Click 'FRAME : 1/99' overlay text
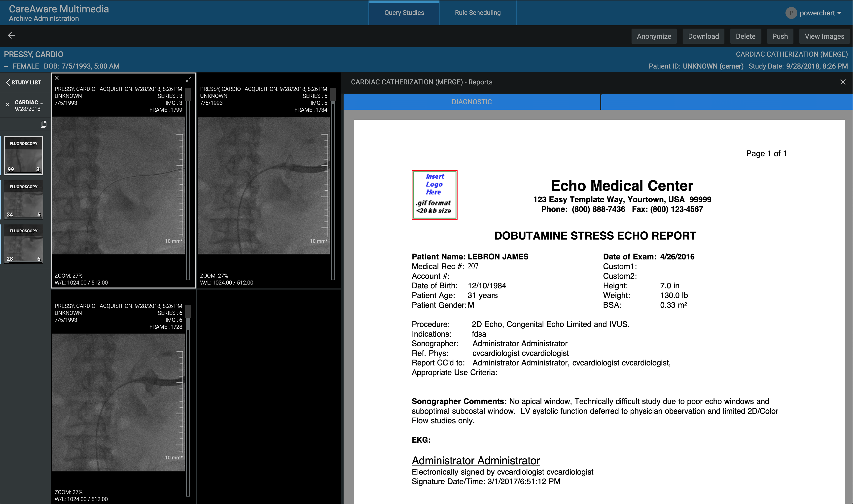This screenshot has width=853, height=504. [166, 110]
